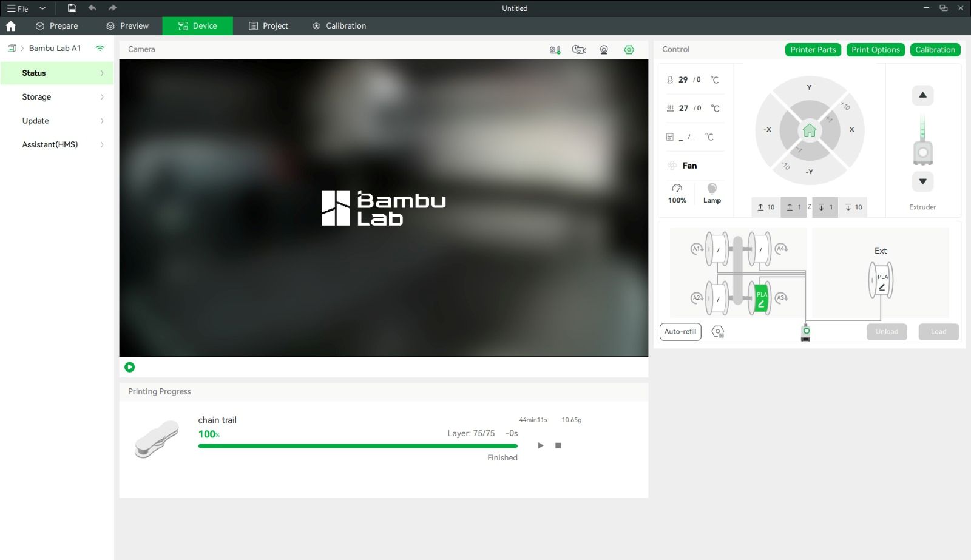Image resolution: width=971 pixels, height=560 pixels.
Task: Click the Printer Parts button
Action: click(x=813, y=50)
